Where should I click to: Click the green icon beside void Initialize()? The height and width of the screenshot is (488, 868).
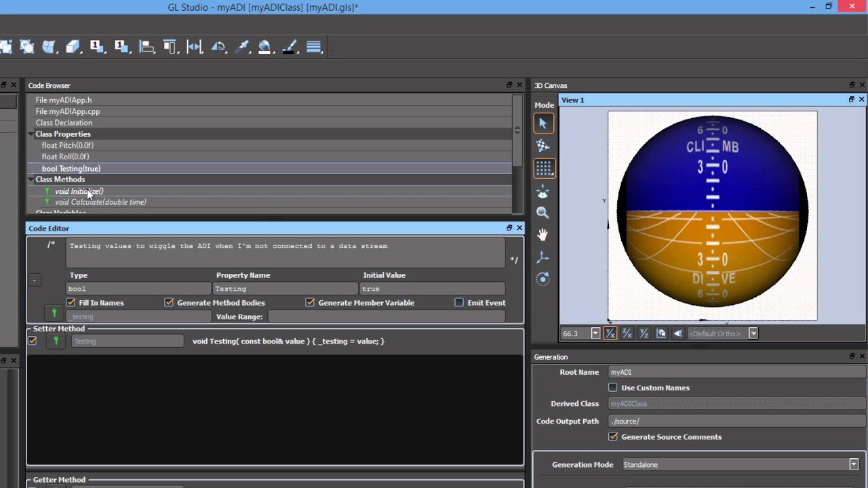click(x=47, y=191)
